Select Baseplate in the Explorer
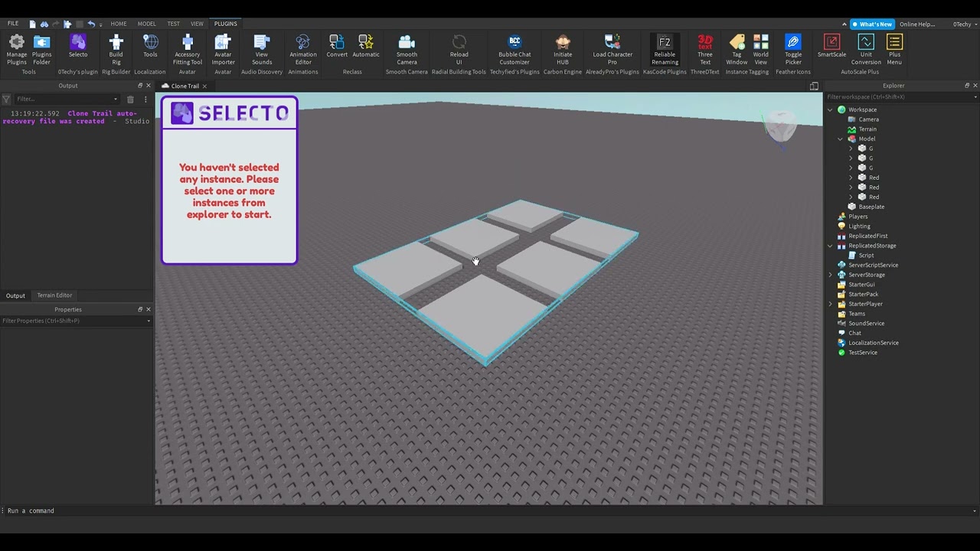Viewport: 980px width, 551px height. (871, 207)
